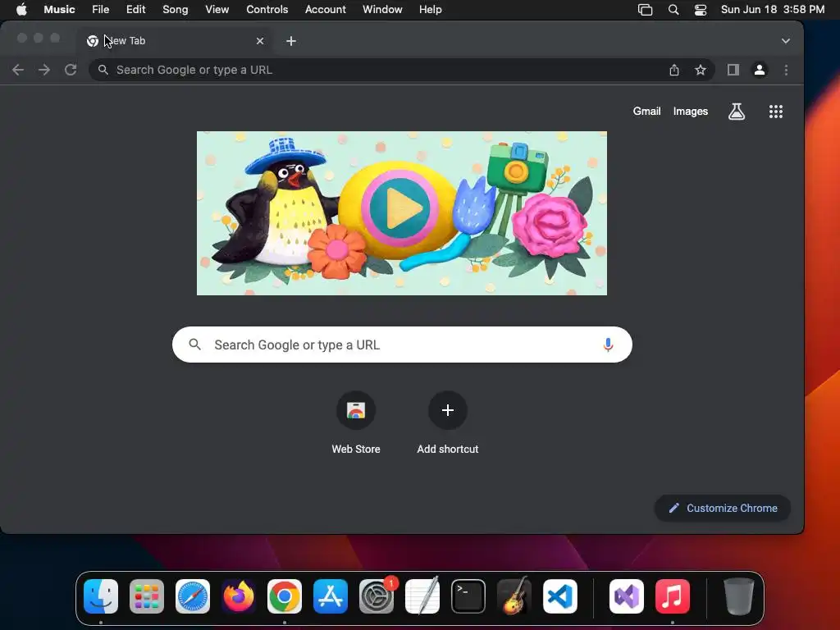840x630 pixels.
Task: Launch Safari from the Dock
Action: (192, 596)
